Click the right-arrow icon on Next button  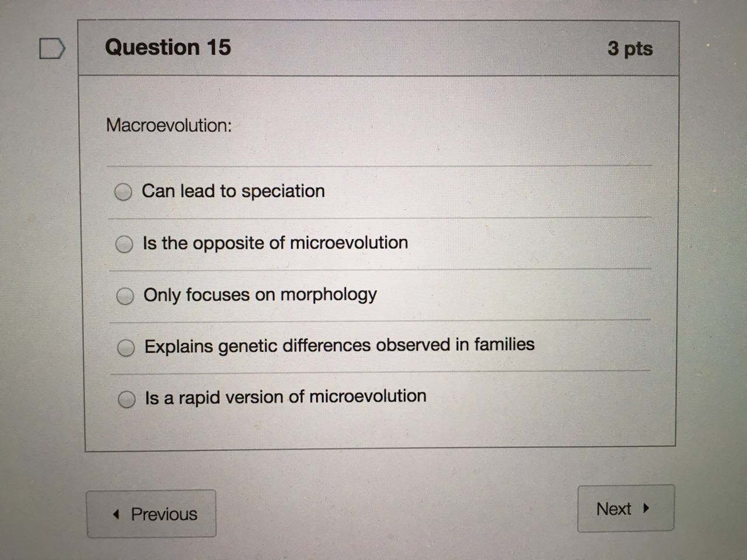[x=646, y=508]
